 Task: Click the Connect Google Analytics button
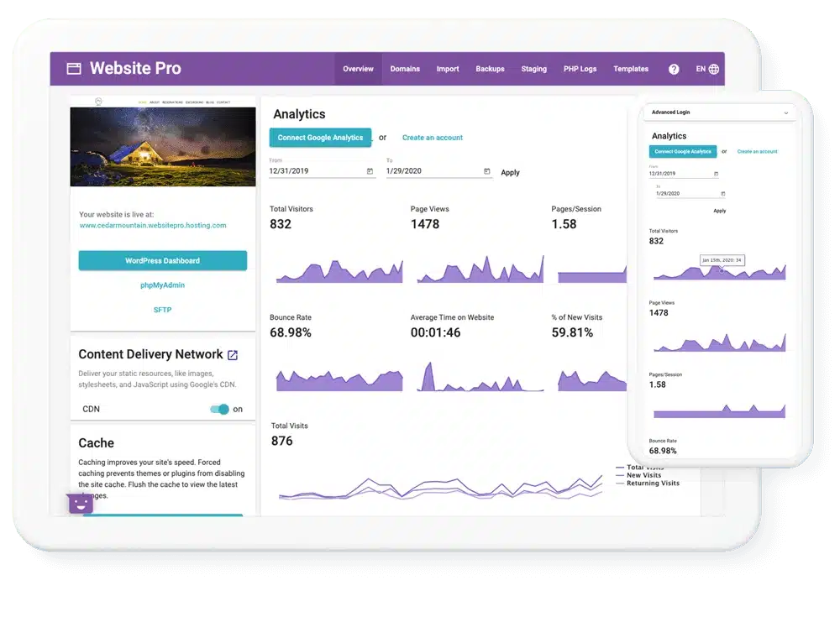coord(320,138)
